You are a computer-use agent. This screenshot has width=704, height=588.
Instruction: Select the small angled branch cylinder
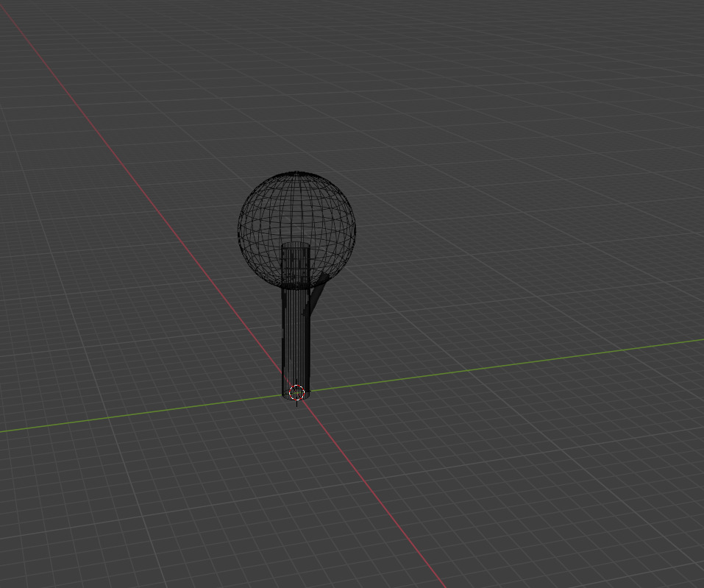coord(317,292)
